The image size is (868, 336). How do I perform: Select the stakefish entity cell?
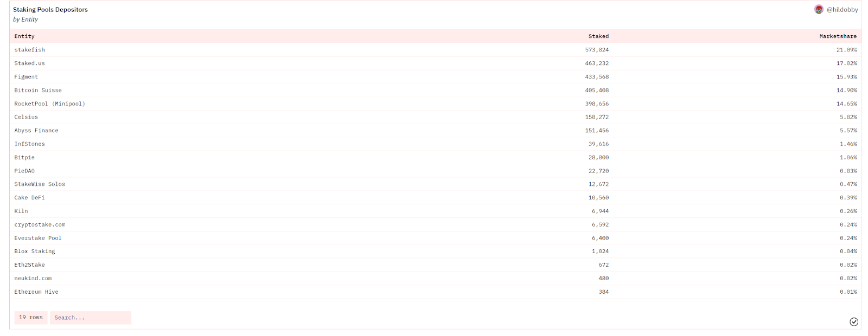pos(30,50)
